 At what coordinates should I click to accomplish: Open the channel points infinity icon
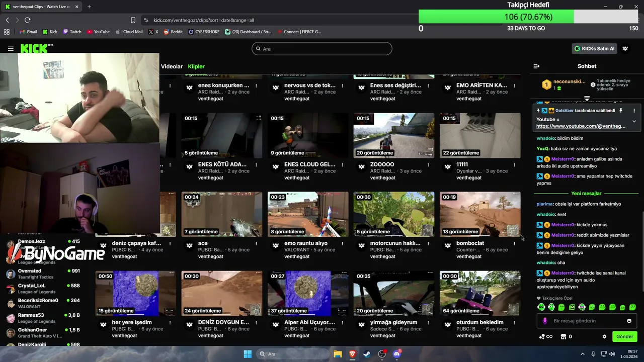(x=546, y=336)
